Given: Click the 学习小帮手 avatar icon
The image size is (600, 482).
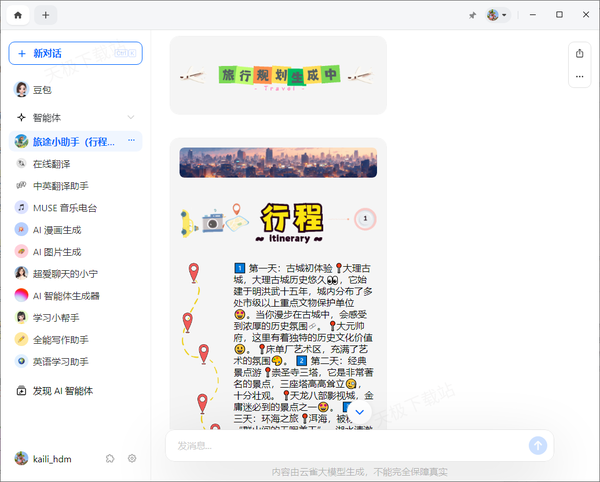Looking at the screenshot, I should (x=21, y=317).
